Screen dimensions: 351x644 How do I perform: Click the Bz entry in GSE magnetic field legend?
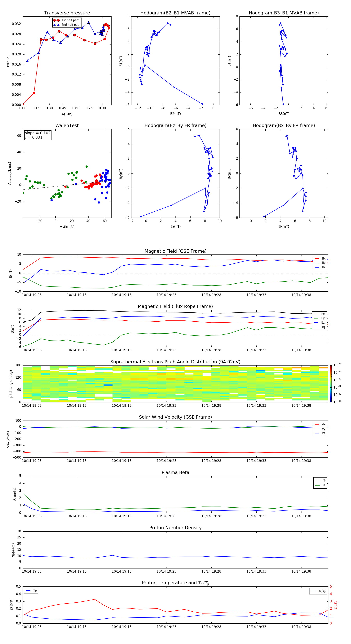point(320,267)
